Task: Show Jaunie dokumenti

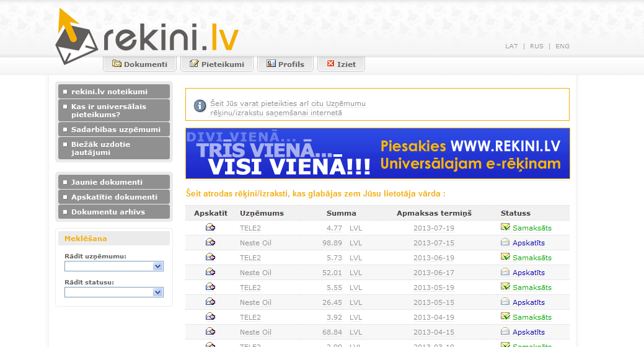Action: pyautogui.click(x=114, y=182)
